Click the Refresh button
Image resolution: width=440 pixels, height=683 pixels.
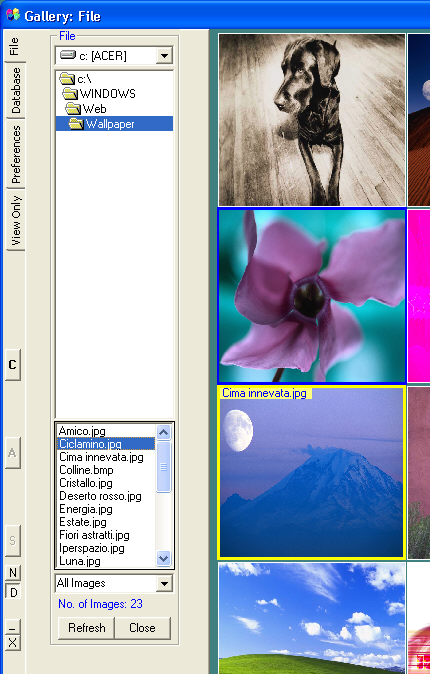click(x=86, y=628)
